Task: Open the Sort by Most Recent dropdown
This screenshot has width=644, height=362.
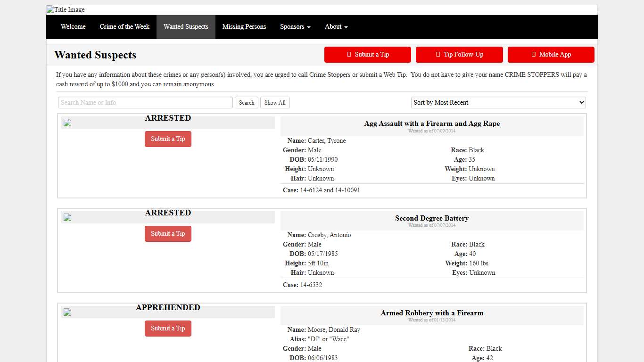Action: coord(498,103)
